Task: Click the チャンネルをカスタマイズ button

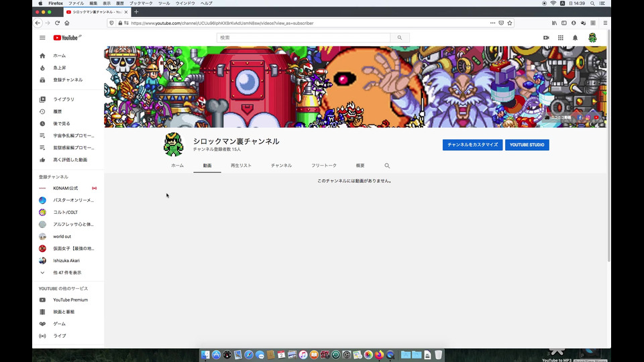Action: coord(472,145)
